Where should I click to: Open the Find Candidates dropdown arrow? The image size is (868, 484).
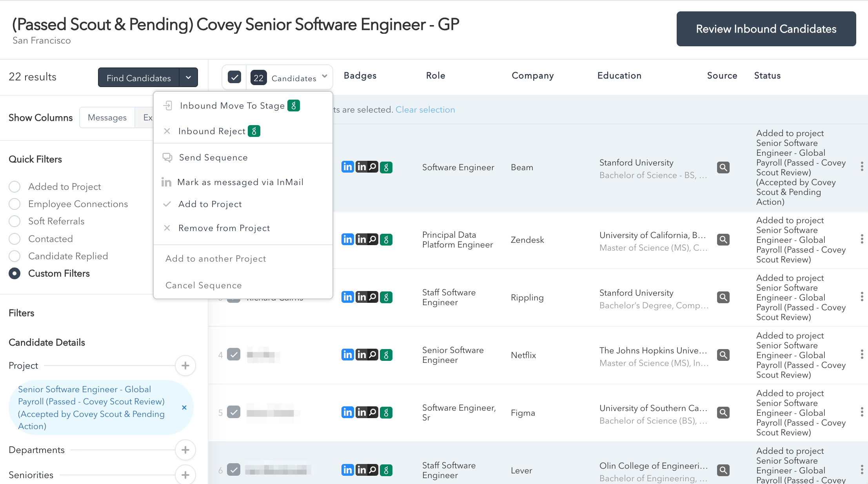(189, 77)
